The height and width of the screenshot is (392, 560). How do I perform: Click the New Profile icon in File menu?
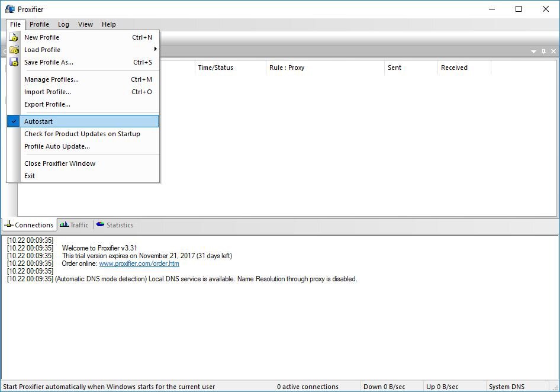tap(14, 37)
